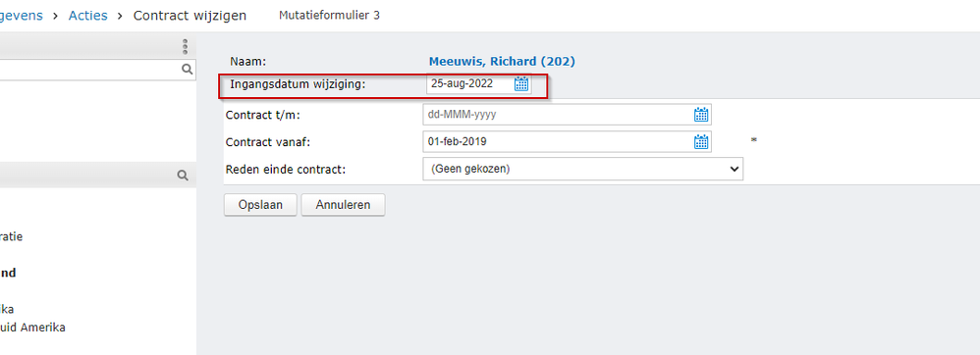The height and width of the screenshot is (355, 980).
Task: Focus the search input in the left panel
Action: coord(90,70)
